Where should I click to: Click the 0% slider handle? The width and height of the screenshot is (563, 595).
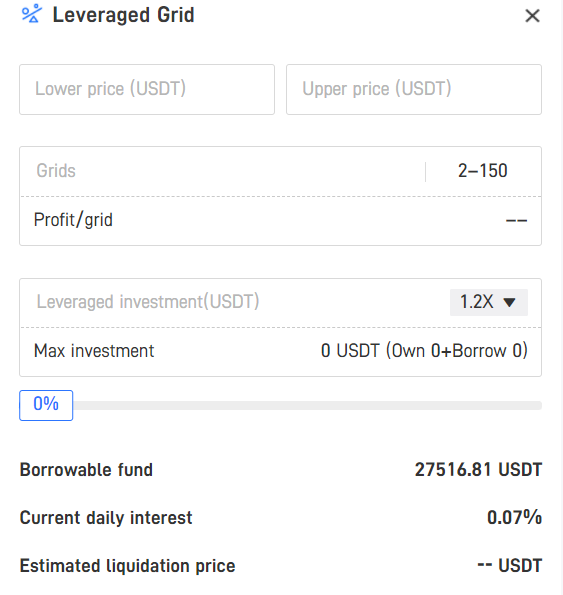[x=46, y=405]
